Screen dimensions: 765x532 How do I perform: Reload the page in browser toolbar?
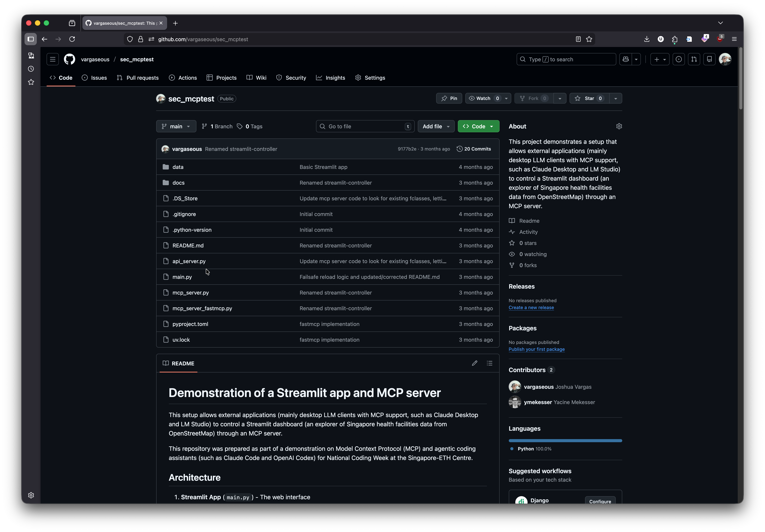pos(72,39)
